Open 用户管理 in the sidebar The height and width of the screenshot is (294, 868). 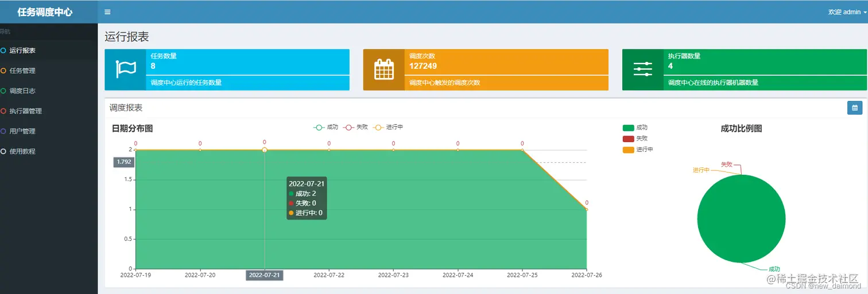pyautogui.click(x=49, y=131)
